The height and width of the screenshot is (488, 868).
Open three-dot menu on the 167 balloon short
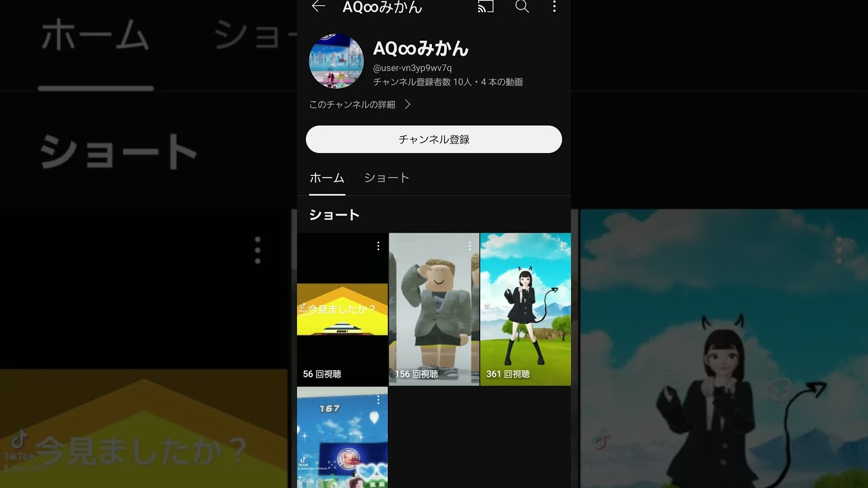[x=378, y=400]
